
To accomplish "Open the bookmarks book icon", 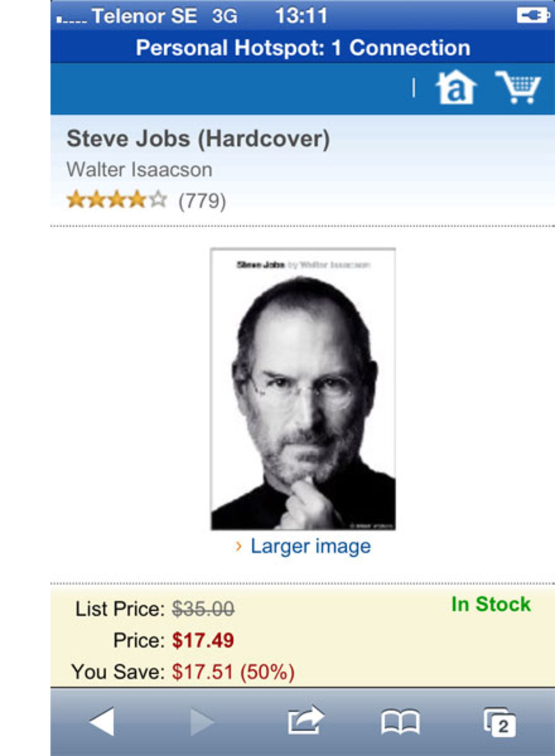I will tap(400, 722).
